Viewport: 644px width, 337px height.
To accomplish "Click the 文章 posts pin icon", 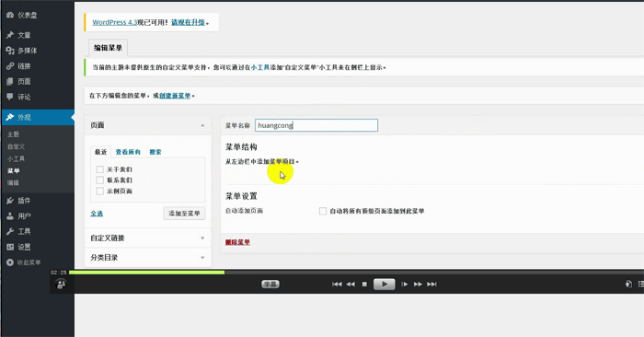I will (10, 35).
